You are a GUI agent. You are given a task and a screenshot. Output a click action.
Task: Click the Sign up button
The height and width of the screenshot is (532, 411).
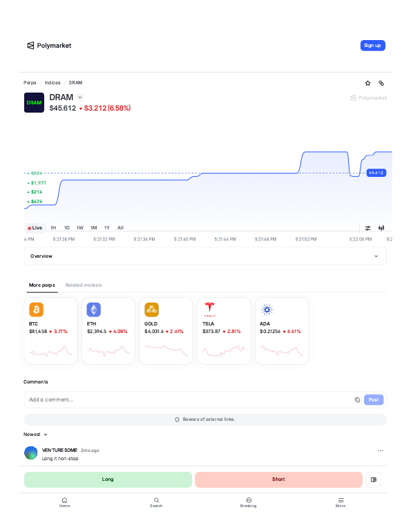(x=373, y=46)
